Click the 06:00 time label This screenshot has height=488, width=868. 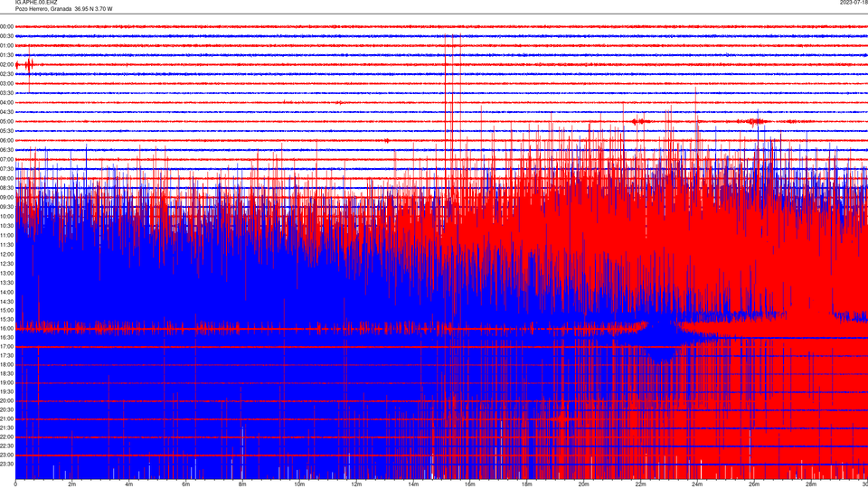pyautogui.click(x=6, y=141)
